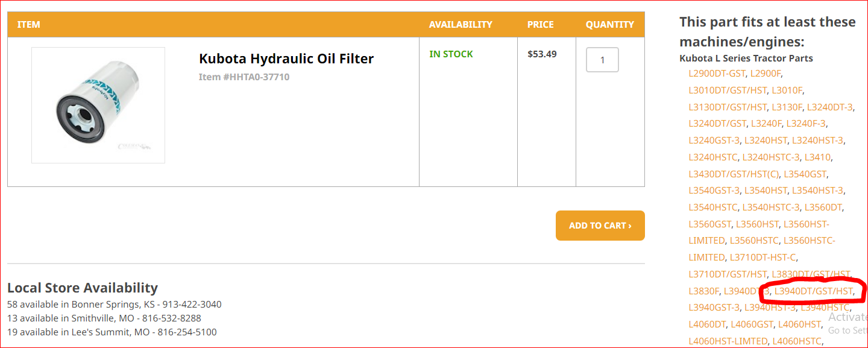868x348 pixels.
Task: Choose the L3540GST model link
Action: coord(805,174)
